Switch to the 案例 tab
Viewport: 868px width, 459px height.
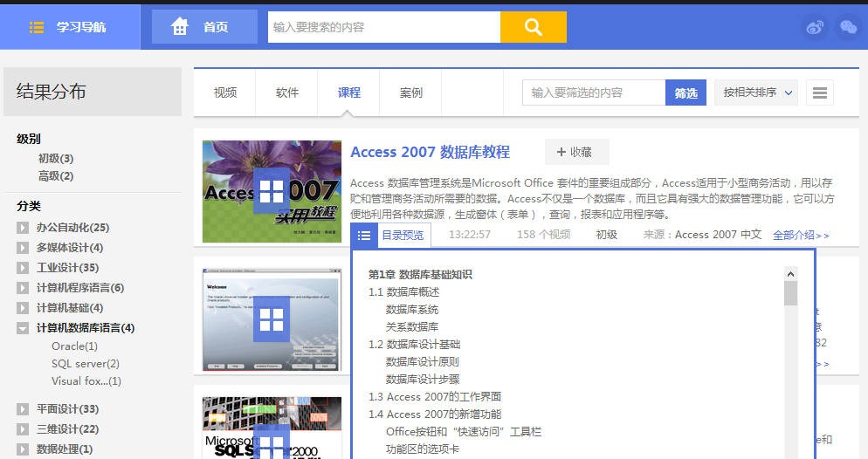coord(410,92)
